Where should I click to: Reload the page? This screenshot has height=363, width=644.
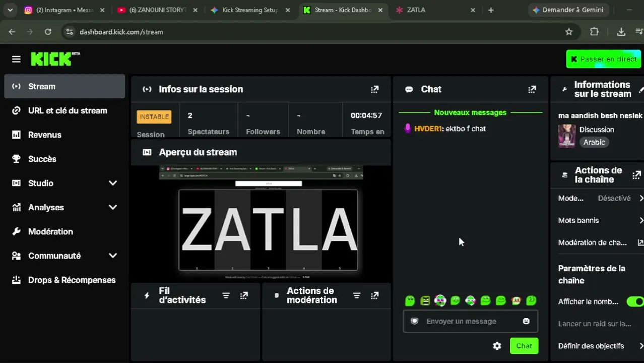pyautogui.click(x=48, y=32)
